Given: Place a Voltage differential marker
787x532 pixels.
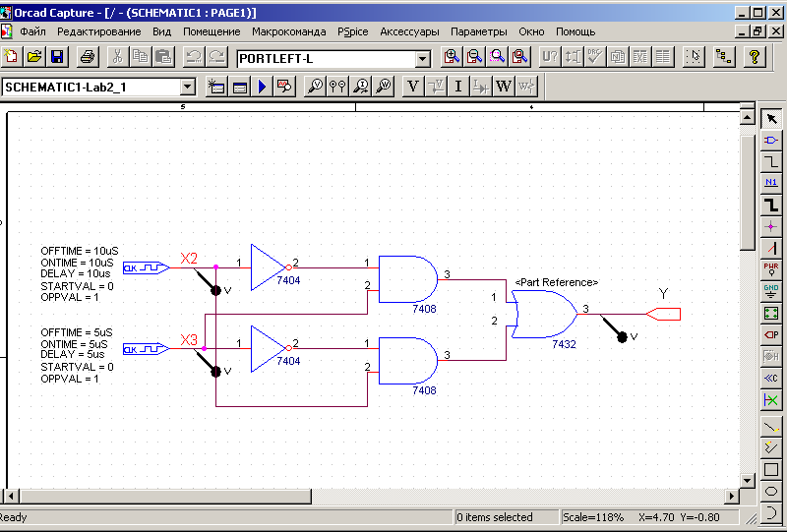Looking at the screenshot, I should 338,87.
